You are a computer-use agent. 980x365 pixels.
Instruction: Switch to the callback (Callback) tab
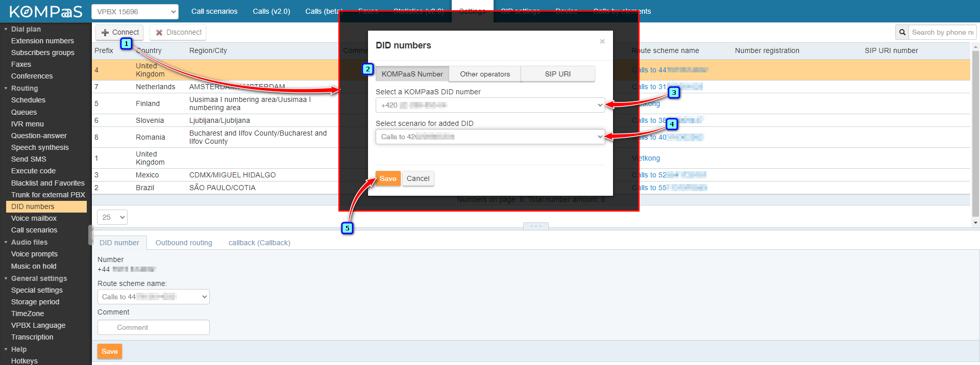click(259, 243)
